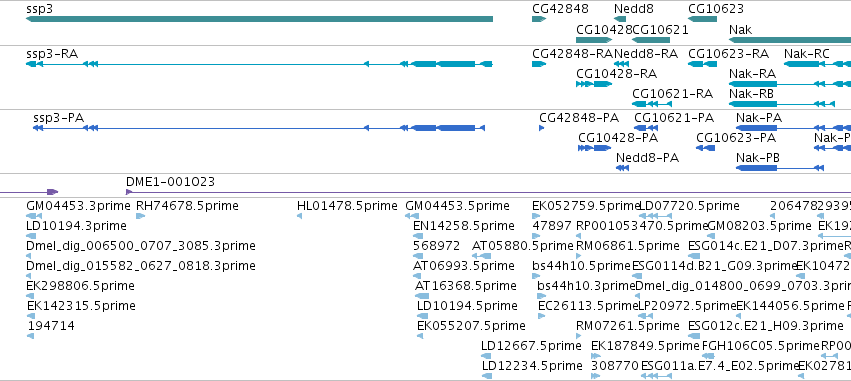Select the ssp3 gene bar
Viewport: 851px width, 381px height.
[259, 19]
